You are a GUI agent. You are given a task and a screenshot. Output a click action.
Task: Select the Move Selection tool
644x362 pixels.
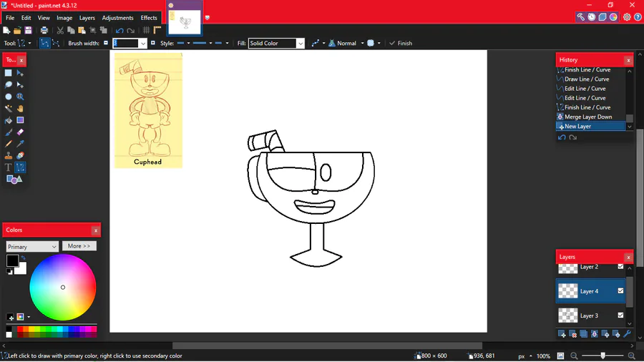[x=20, y=85]
